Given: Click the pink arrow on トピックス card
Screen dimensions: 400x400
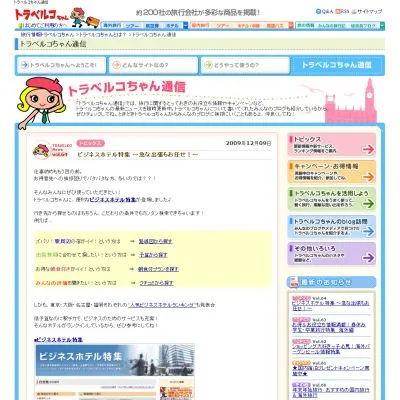Looking at the screenshot, I should pos(368,149).
